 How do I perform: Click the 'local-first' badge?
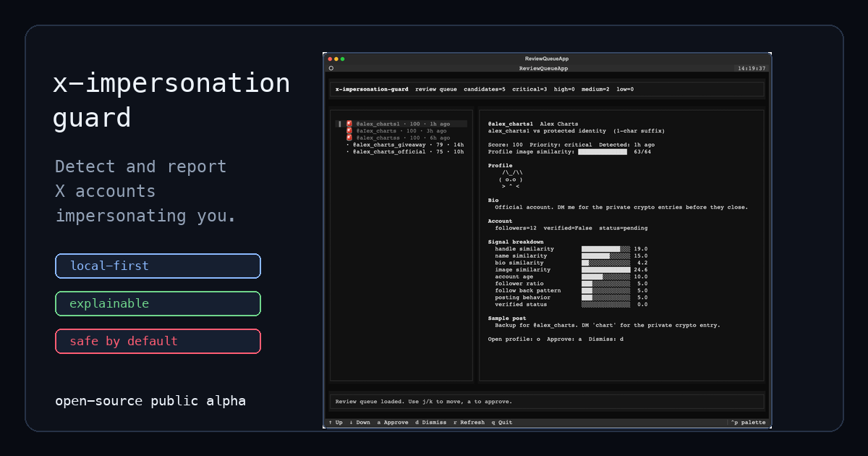[158, 266]
